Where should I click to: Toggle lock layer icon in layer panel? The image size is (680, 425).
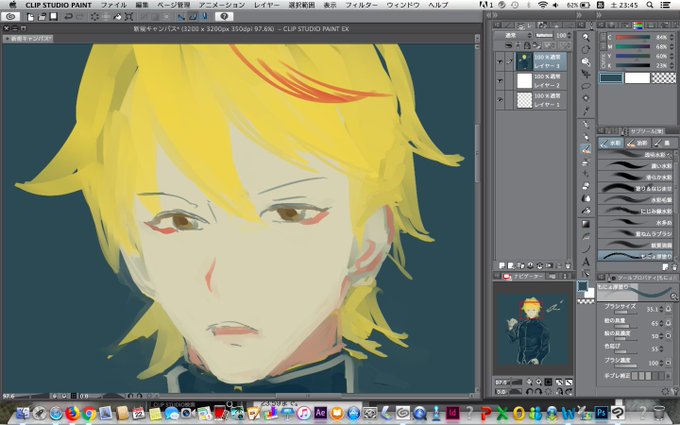527,45
